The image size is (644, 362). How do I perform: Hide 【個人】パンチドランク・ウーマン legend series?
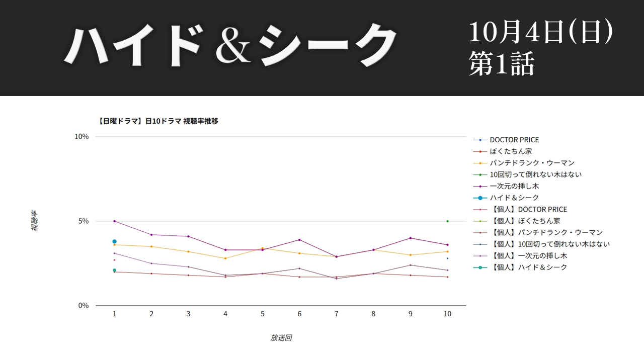[538, 232]
